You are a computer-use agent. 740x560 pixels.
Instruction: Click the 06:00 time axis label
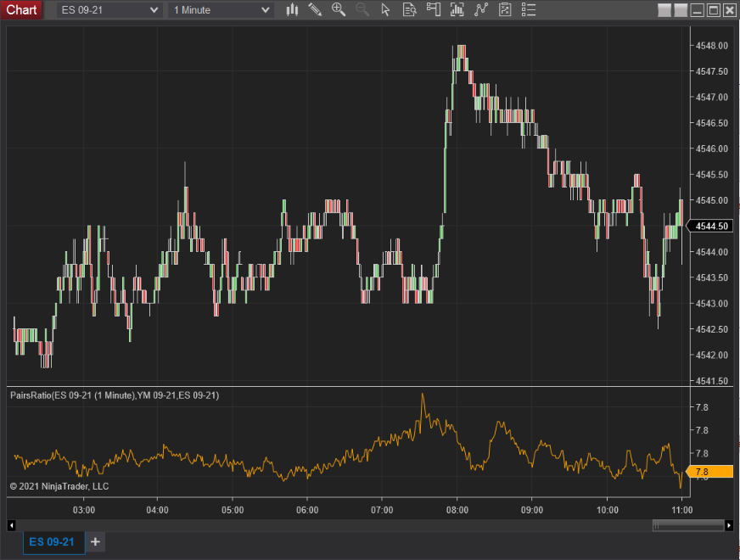tap(307, 510)
